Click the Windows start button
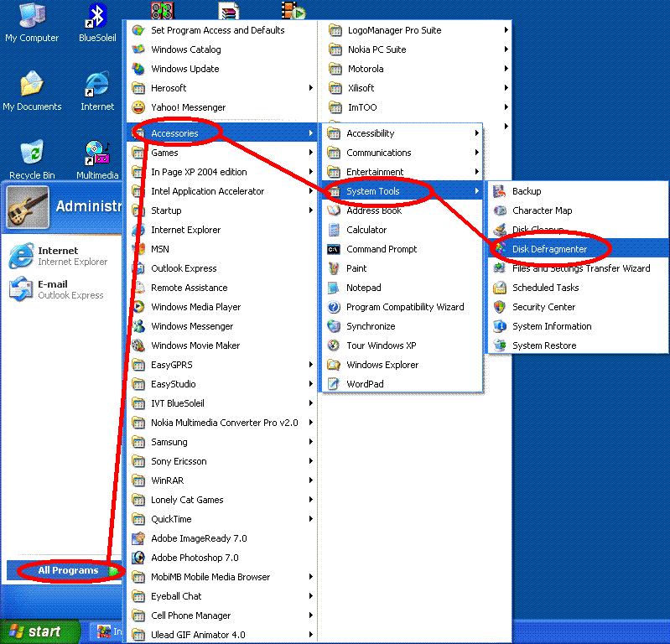Viewport: 670px width, 644px height. point(39,631)
